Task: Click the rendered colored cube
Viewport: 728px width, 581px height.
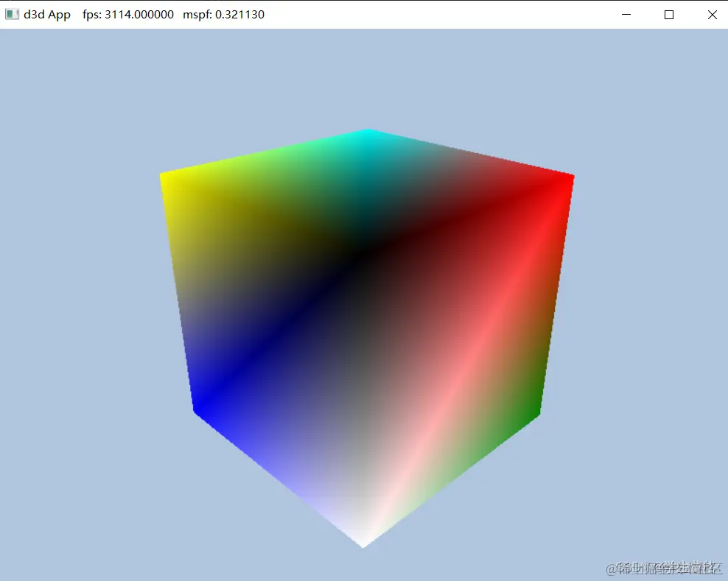Action: click(x=366, y=338)
